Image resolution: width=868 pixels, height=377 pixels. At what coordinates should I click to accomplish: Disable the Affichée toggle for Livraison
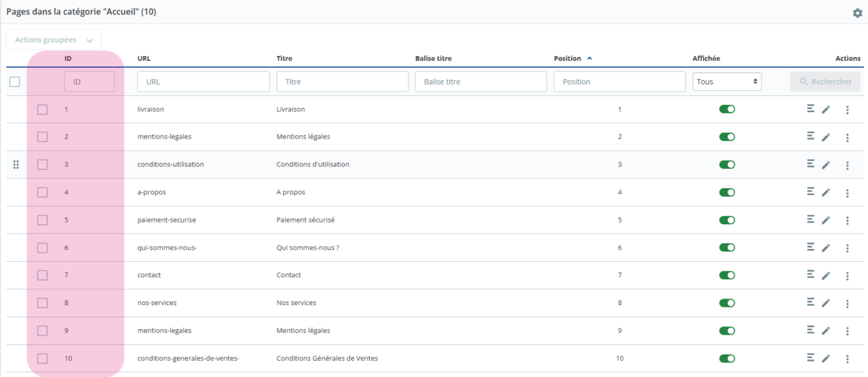(x=727, y=109)
